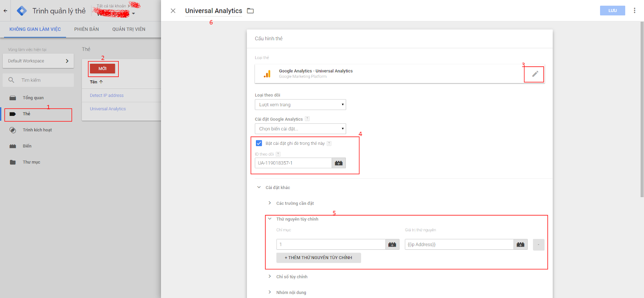The image size is (644, 298).
Task: Click the Trình kích hoạt trigger icon
Action: 13,130
